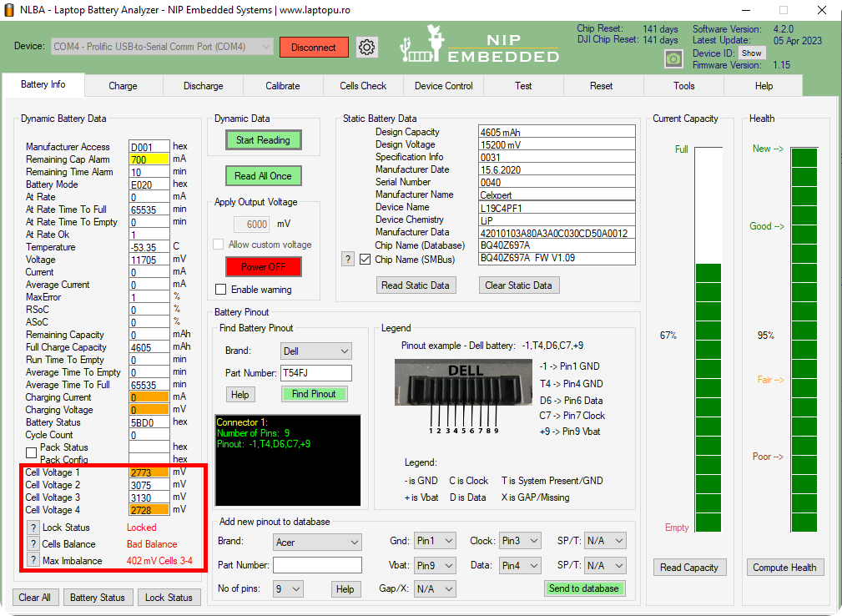
Task: Click the empty database Part Number field
Action: [317, 565]
